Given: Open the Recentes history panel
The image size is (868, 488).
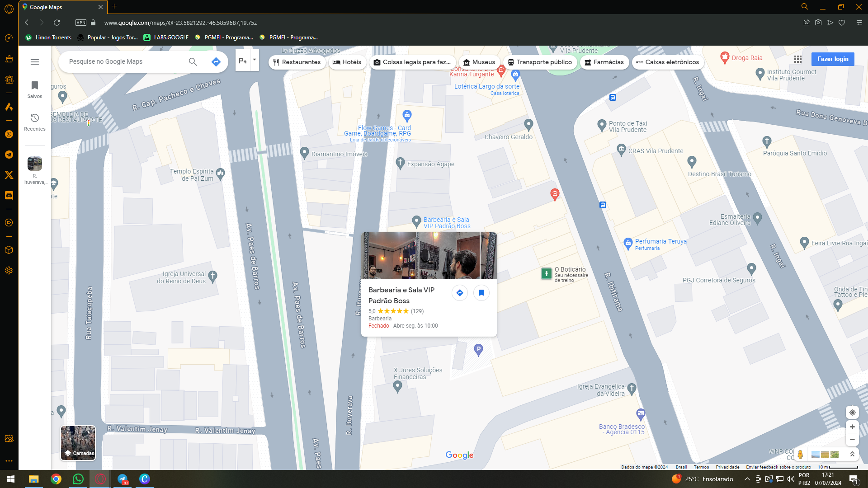Looking at the screenshot, I should point(35,122).
